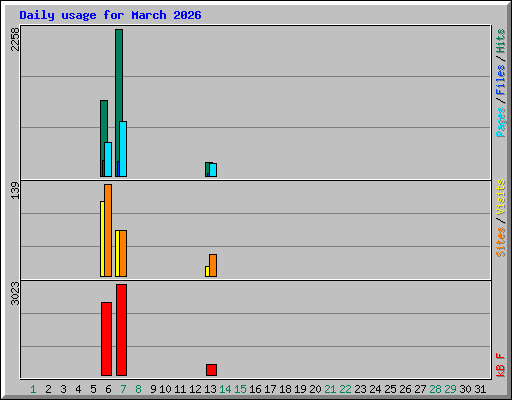512x400 pixels.
Task: Click day label "31" on the axis
Action: [x=480, y=389]
